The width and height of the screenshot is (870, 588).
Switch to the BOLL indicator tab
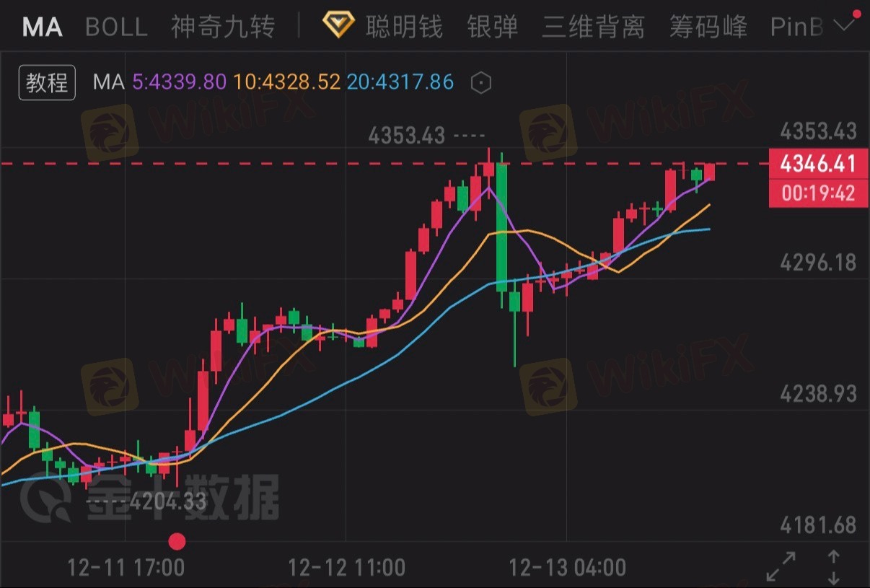pyautogui.click(x=116, y=27)
